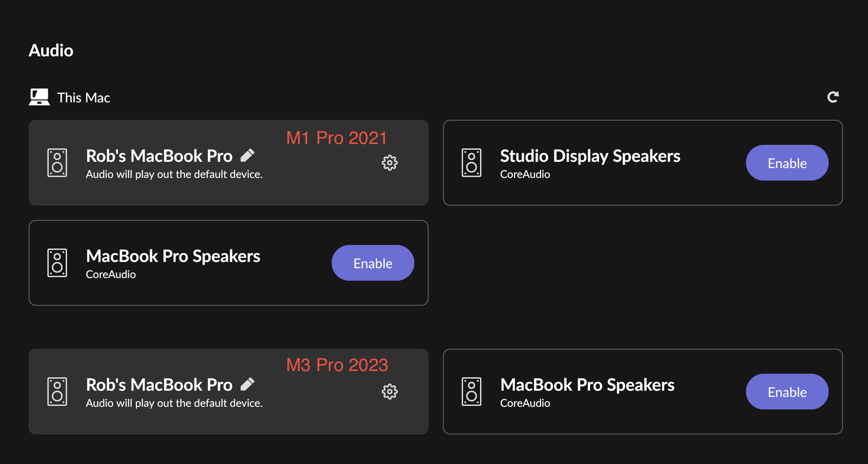Screen dimensions: 868x464
Task: Select Rob's MacBook Pro name on M3 card
Action: (x=159, y=385)
